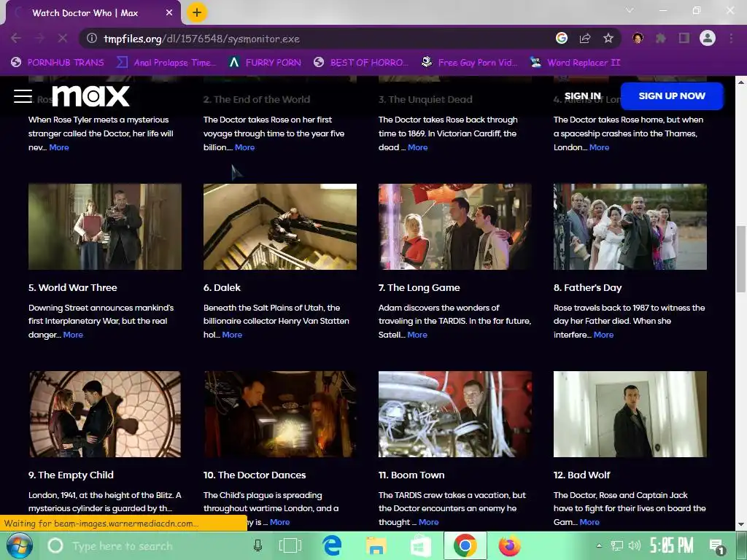Open the Free Gay Porn Vid... bookmark
Screen dimensions: 747x560
point(469,63)
